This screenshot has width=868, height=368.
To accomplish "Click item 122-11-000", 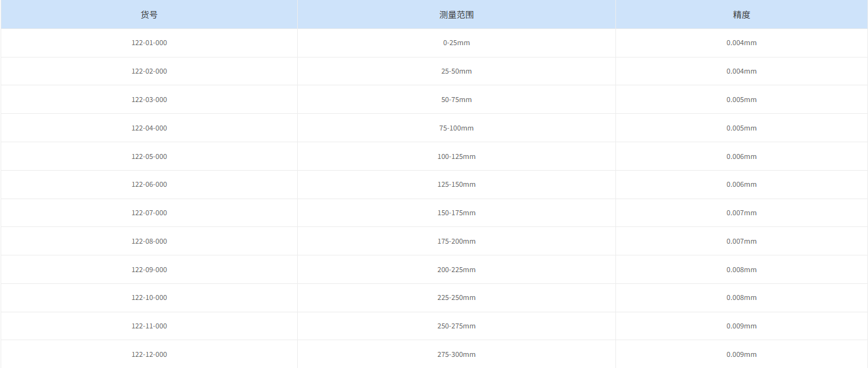I will tap(149, 326).
